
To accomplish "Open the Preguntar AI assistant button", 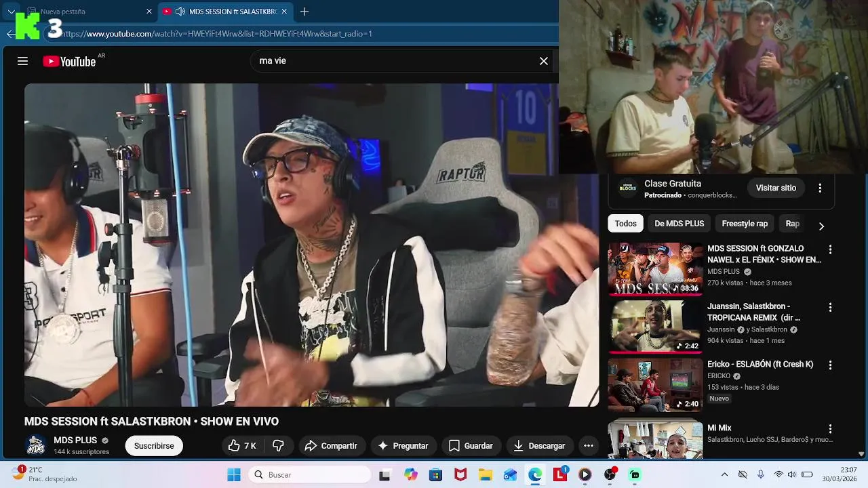I will [x=403, y=445].
